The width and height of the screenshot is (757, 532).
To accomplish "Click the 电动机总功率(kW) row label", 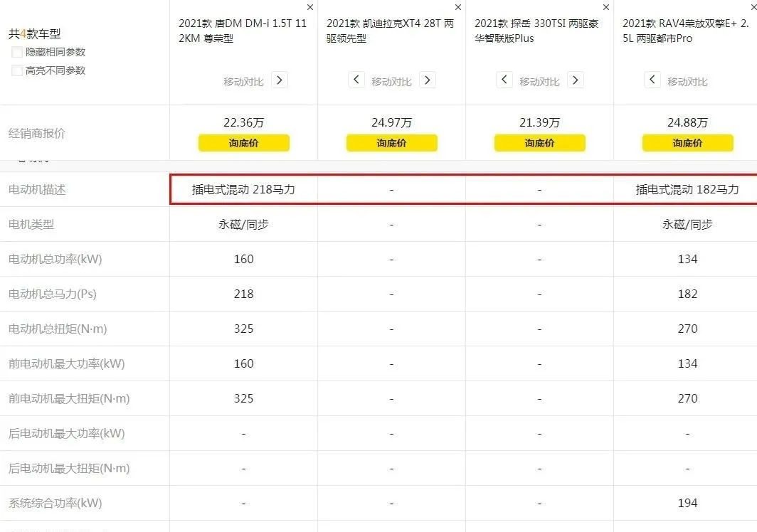I will (55, 259).
